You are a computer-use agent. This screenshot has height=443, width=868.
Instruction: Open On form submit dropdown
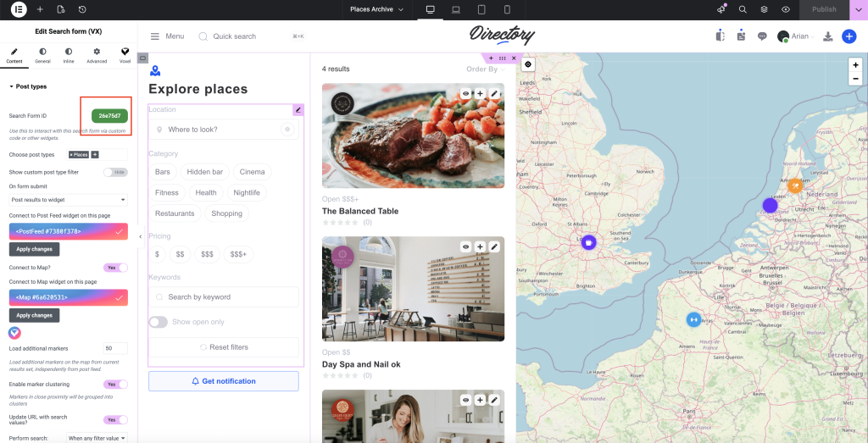69,200
